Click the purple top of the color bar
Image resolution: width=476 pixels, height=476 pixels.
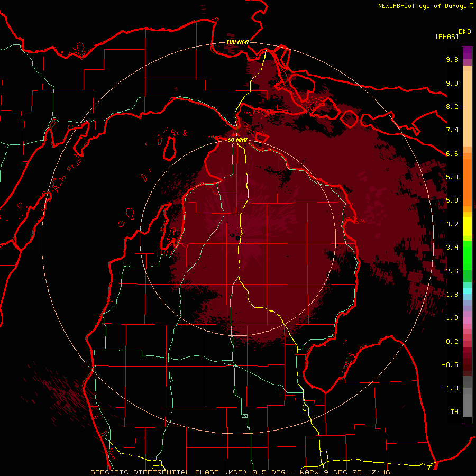click(x=467, y=53)
